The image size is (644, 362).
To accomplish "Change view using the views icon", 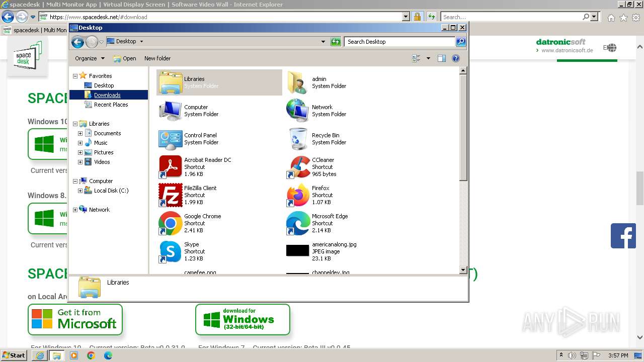I will pos(416,58).
